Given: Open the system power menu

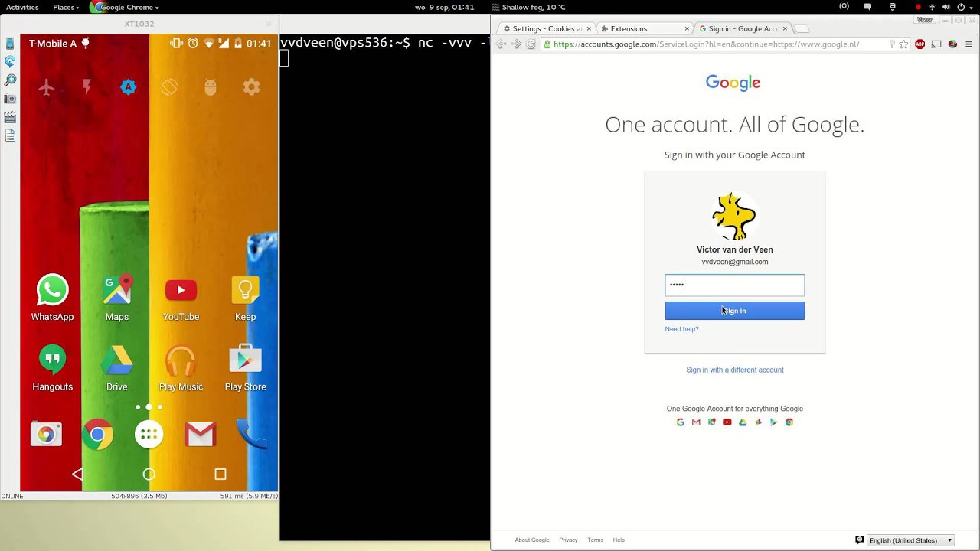Looking at the screenshot, I should pos(963,7).
